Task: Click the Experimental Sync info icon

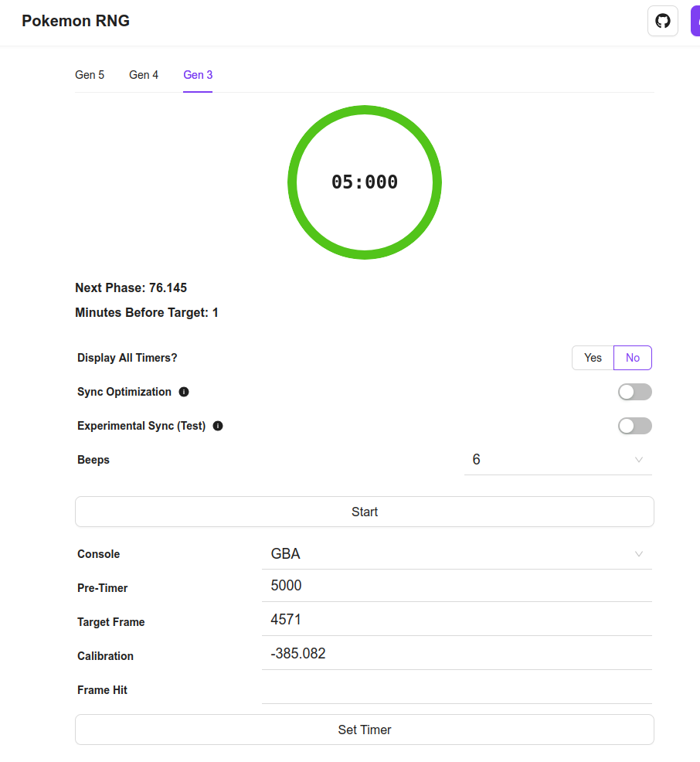Action: [218, 426]
